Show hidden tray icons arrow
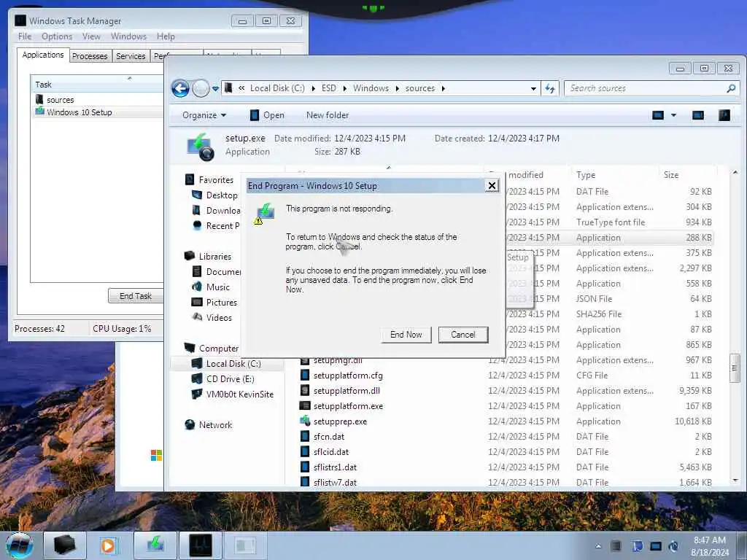 coord(598,546)
